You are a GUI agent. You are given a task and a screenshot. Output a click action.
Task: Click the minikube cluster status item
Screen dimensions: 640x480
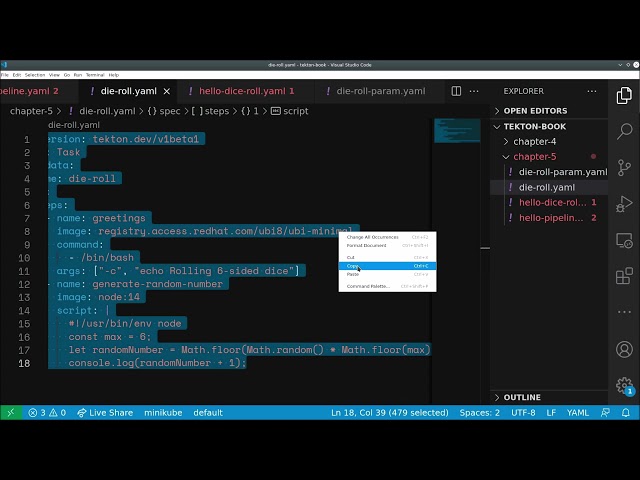[163, 413]
